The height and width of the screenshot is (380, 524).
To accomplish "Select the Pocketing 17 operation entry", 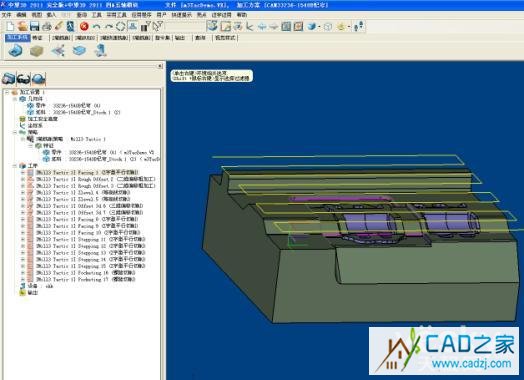I will (x=86, y=279).
